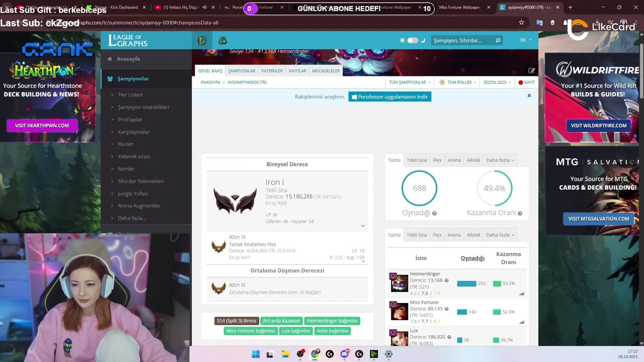Click the S14 (Split 3) Bronz tag

tap(236, 321)
